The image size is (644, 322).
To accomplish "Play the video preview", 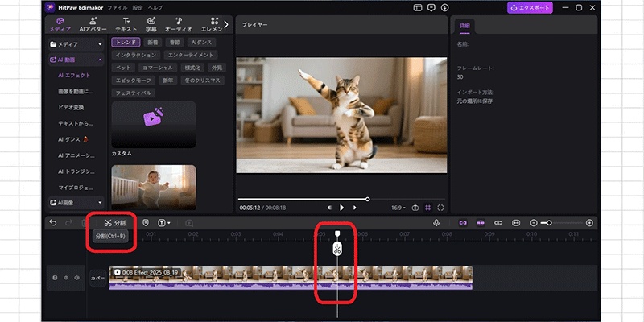I will (341, 208).
